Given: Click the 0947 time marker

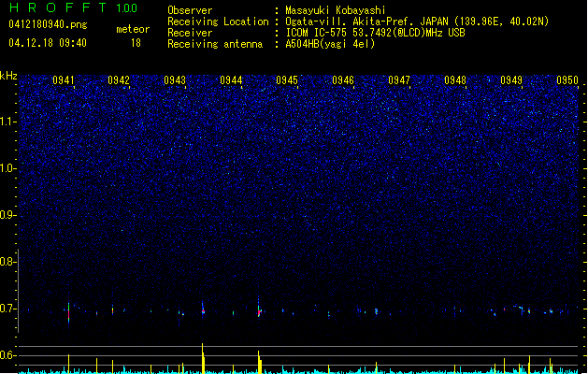Looking at the screenshot, I should [399, 80].
